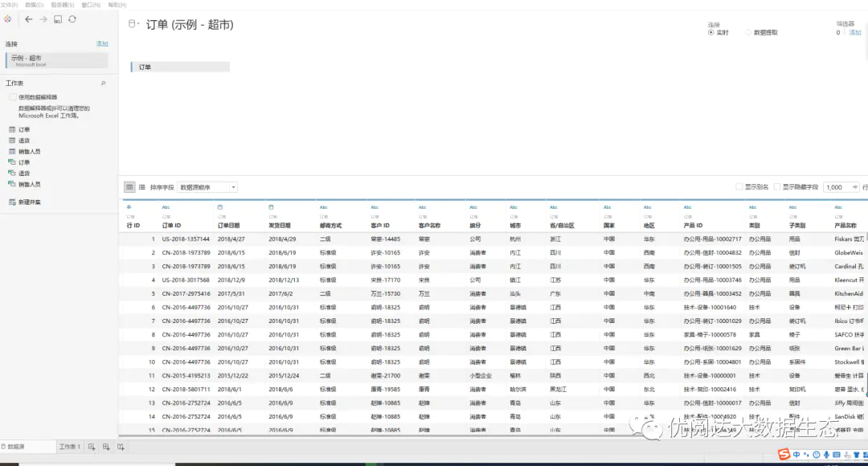Go back with the left arrow icon

coord(29,18)
